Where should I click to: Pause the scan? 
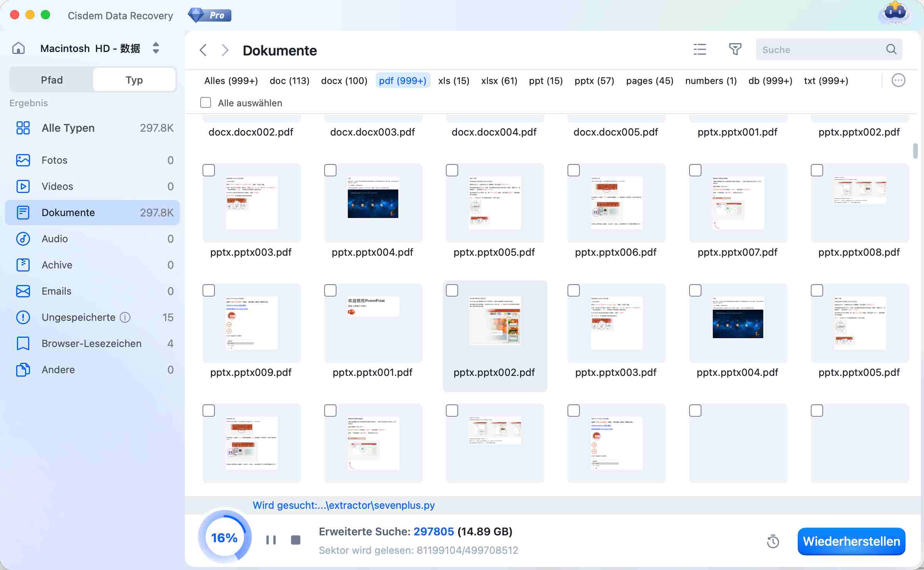pos(271,540)
